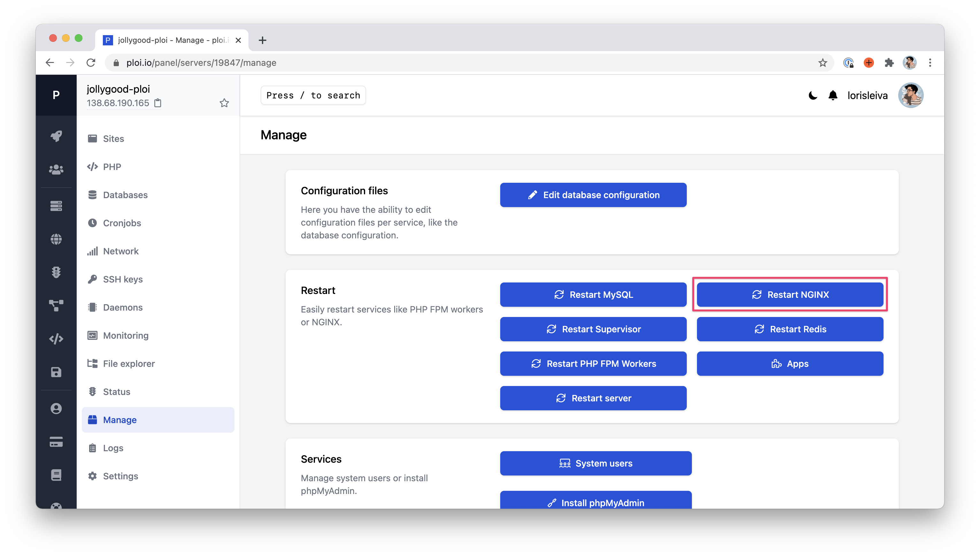Image resolution: width=980 pixels, height=556 pixels.
Task: Click the lorisleiva profile avatar
Action: (x=911, y=96)
